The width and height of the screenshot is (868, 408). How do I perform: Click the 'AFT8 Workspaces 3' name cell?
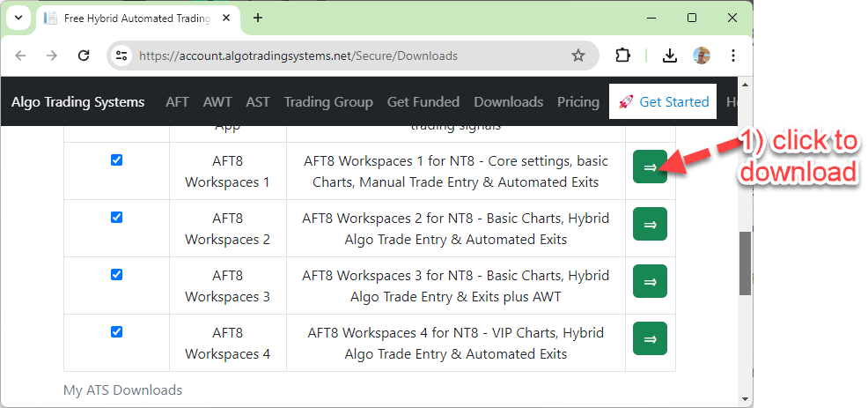[x=227, y=286]
